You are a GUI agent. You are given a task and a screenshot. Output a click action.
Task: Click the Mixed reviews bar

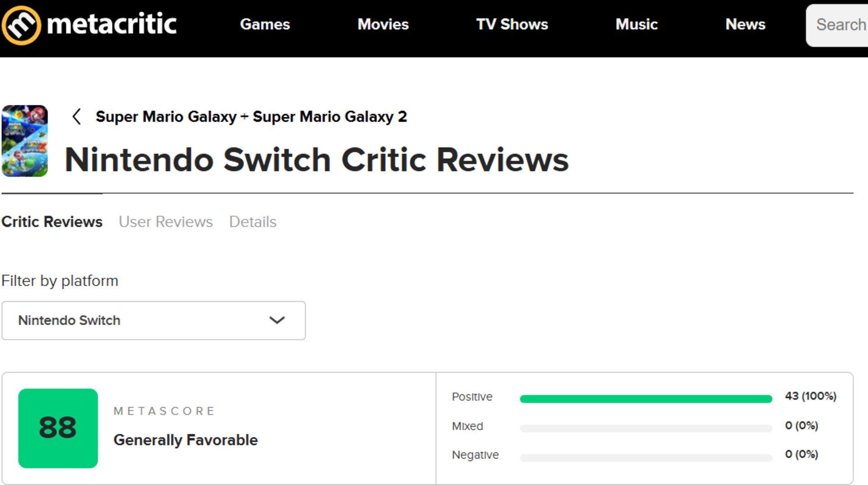(x=646, y=428)
